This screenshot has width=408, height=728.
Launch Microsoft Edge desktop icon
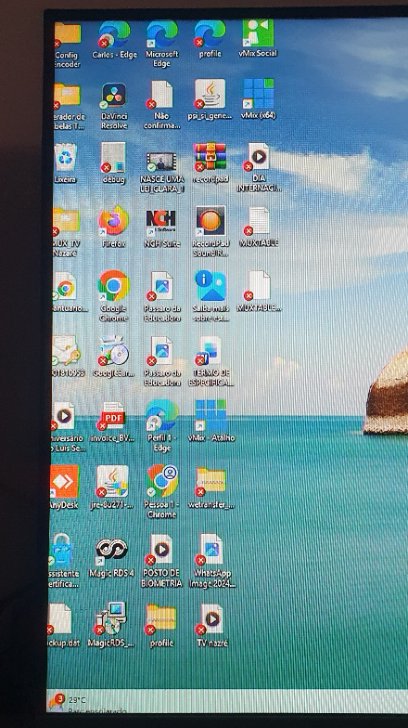tap(162, 44)
